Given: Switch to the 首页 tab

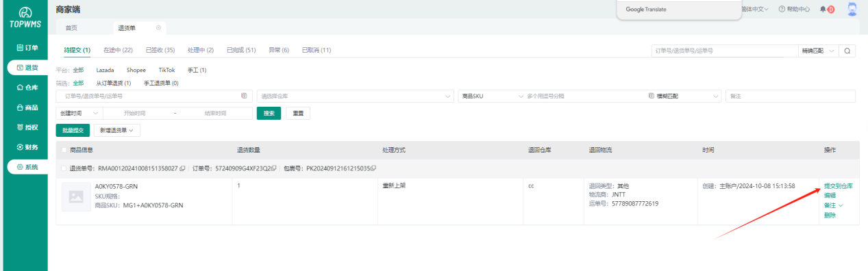Looking at the screenshot, I should [x=71, y=27].
